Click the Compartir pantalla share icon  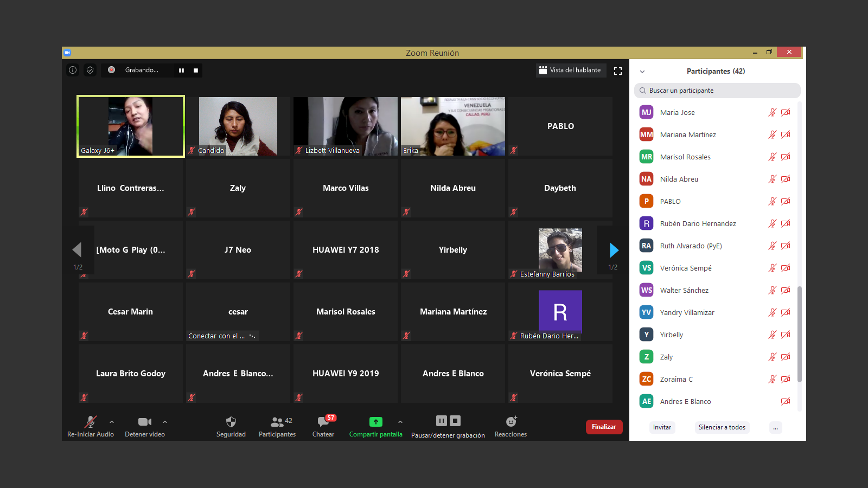[x=375, y=422]
